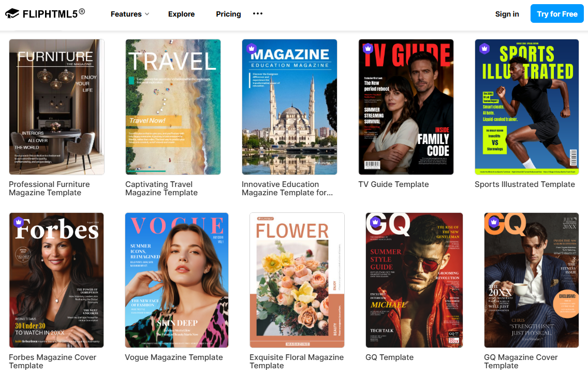Click 'Innovative Education Magazine Template for...' title
588x375 pixels.
287,189
